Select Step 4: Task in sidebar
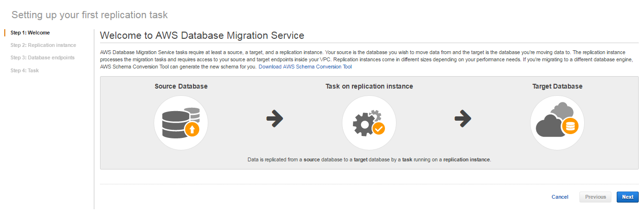 click(x=24, y=70)
